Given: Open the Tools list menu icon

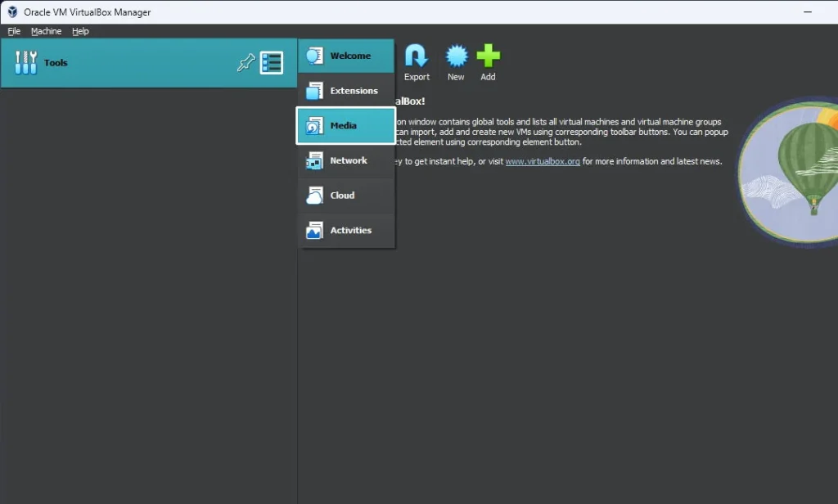Looking at the screenshot, I should [x=272, y=62].
